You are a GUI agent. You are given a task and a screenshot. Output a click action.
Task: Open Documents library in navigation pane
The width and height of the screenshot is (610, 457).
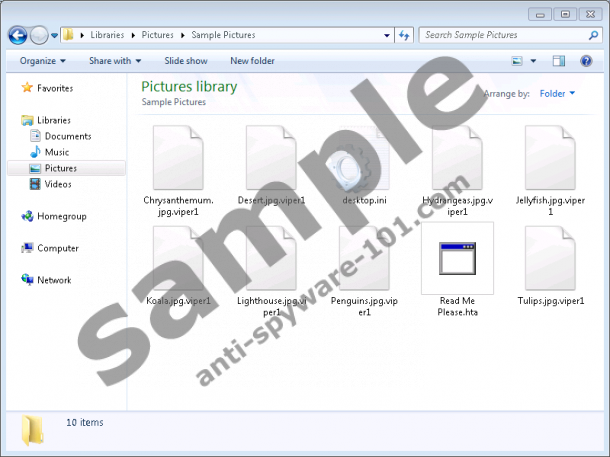pos(67,136)
